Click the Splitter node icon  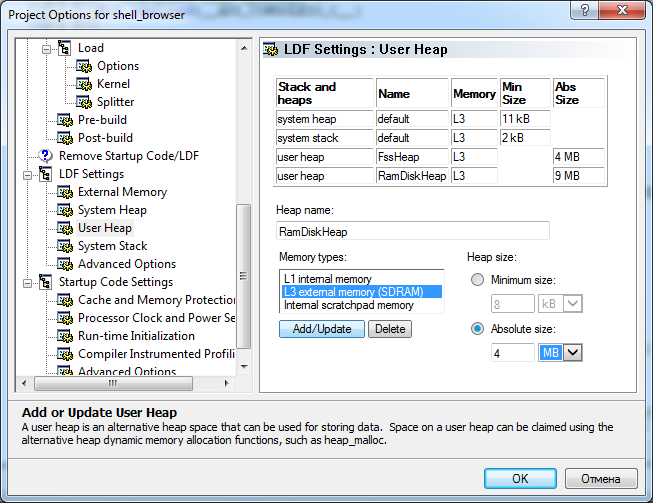pyautogui.click(x=85, y=102)
